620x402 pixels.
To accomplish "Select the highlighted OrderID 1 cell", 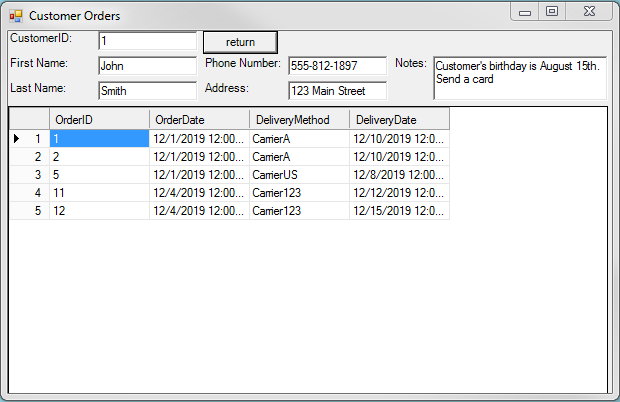I will click(99, 139).
